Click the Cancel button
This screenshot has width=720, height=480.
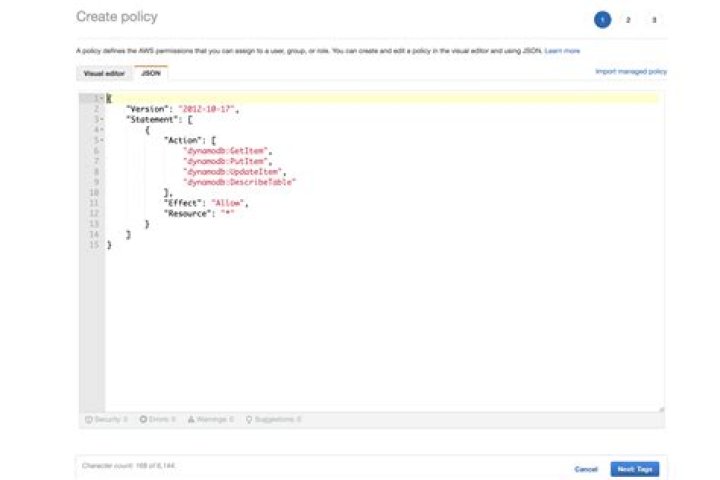tap(586, 468)
